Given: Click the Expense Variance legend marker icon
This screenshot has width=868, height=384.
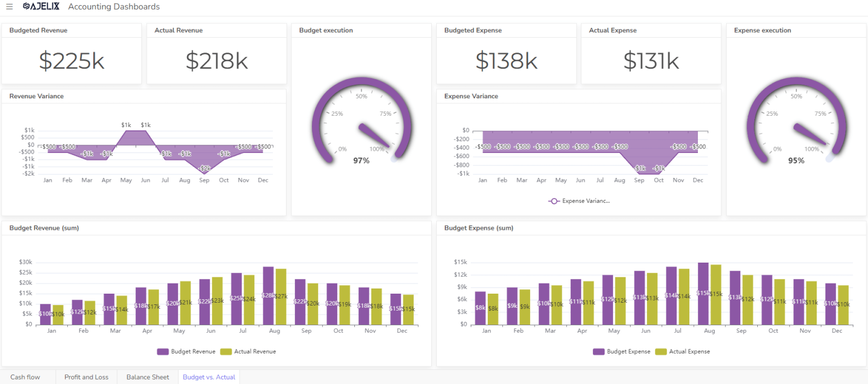Looking at the screenshot, I should coord(554,200).
